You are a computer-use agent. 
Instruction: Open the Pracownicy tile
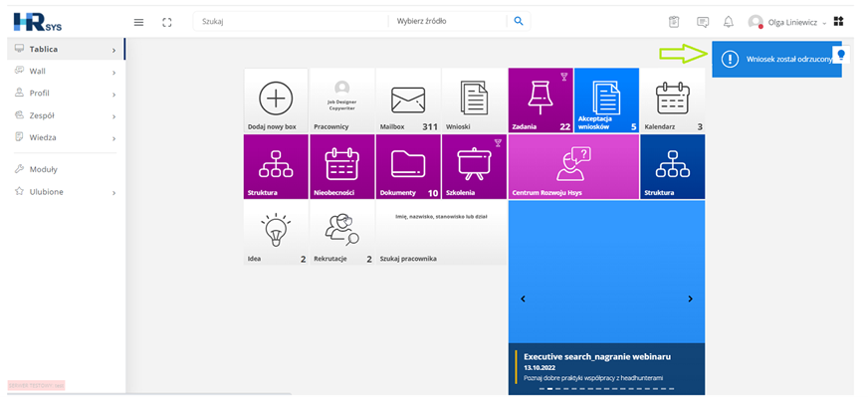pos(341,100)
